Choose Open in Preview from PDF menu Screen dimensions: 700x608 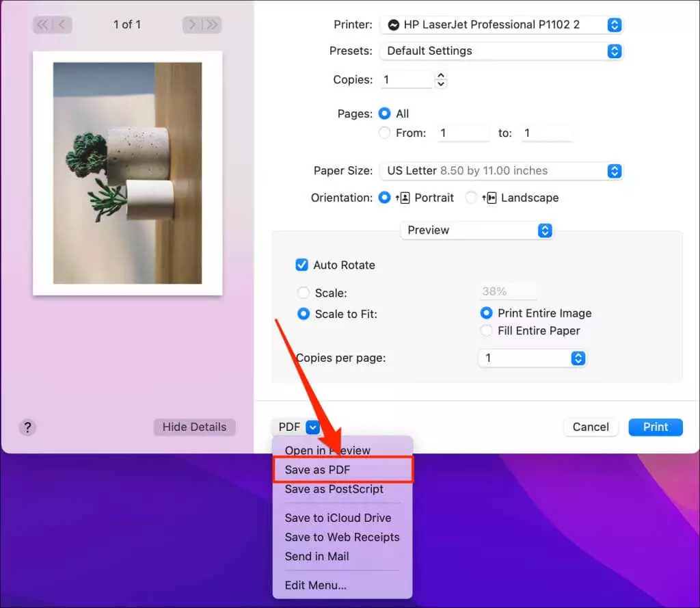342,450
